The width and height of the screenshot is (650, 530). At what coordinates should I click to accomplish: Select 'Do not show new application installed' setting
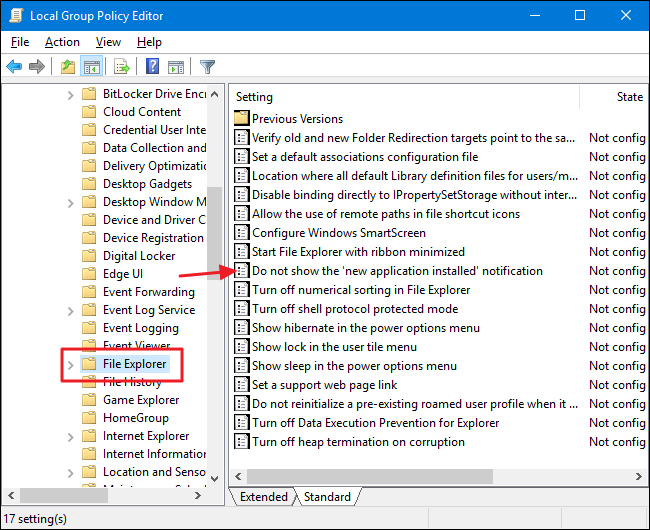[397, 271]
